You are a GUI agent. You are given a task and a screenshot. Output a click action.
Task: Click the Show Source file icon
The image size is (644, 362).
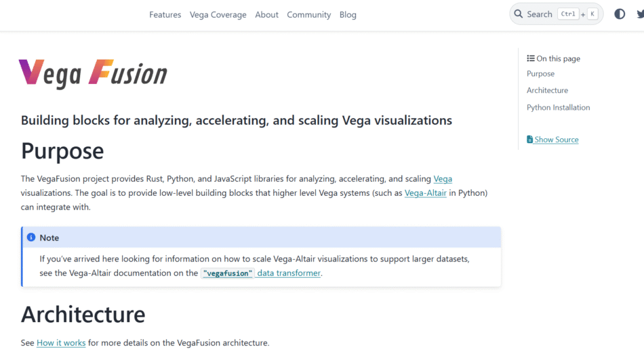click(x=530, y=139)
